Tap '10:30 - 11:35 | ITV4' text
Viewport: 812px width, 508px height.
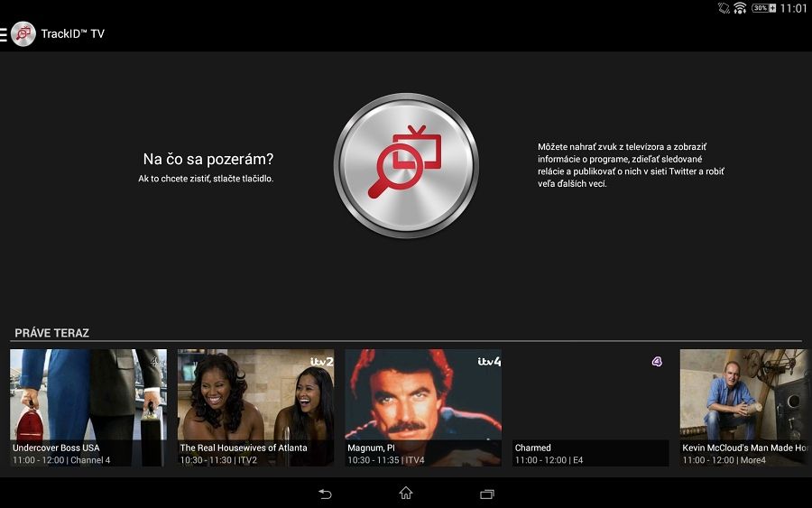[x=386, y=460]
